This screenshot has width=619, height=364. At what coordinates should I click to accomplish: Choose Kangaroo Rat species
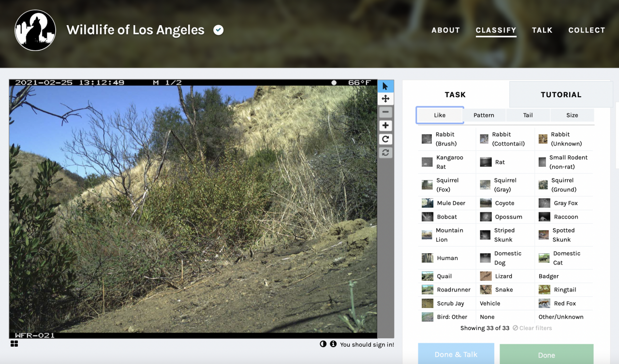pos(446,162)
